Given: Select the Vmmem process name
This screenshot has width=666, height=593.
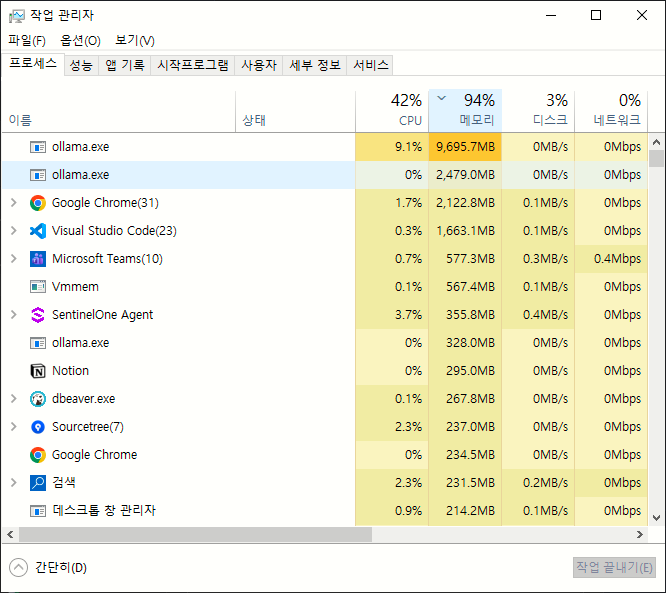Looking at the screenshot, I should [x=75, y=287].
